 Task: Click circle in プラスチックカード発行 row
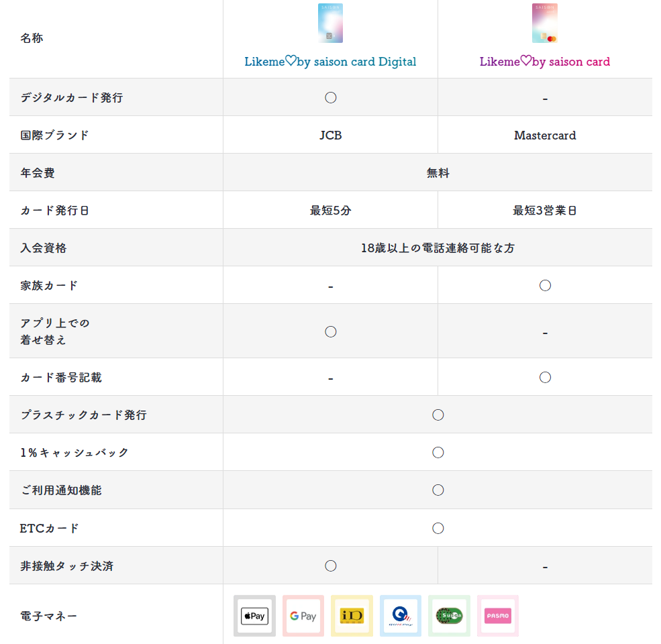438,415
